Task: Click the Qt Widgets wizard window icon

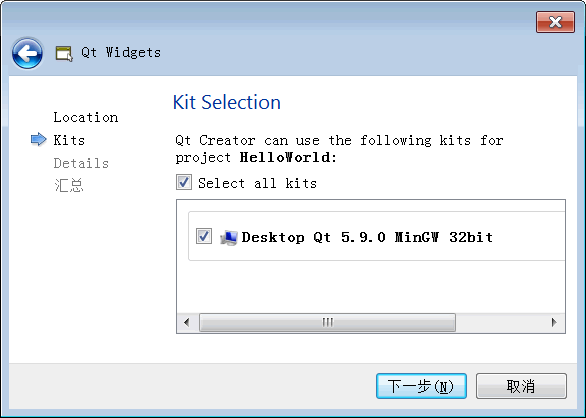Action: pyautogui.click(x=64, y=53)
